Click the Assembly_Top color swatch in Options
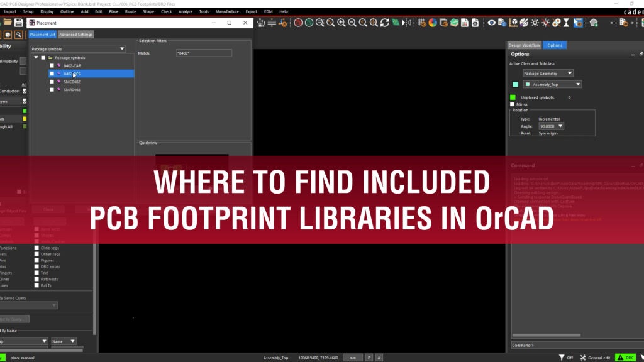This screenshot has height=362, width=644. [514, 84]
